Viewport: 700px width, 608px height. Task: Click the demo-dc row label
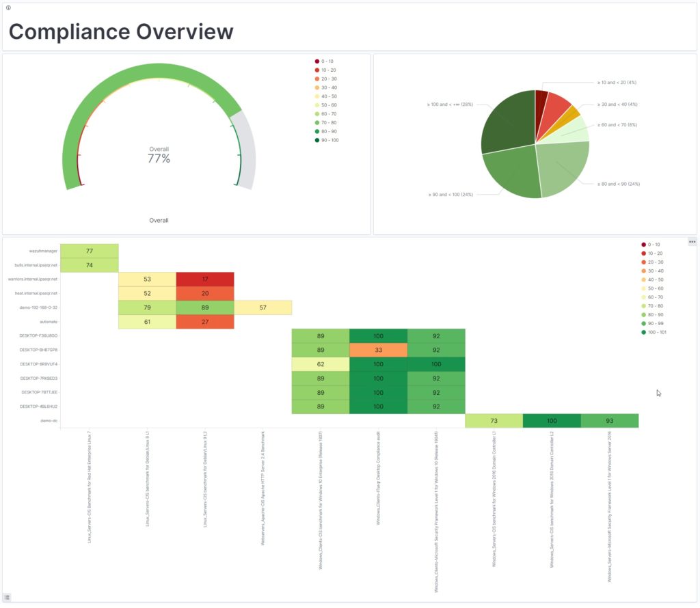[x=49, y=421]
